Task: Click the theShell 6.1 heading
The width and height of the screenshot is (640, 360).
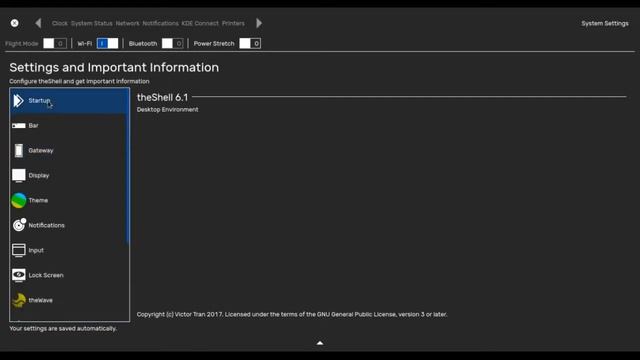Action: pyautogui.click(x=162, y=98)
